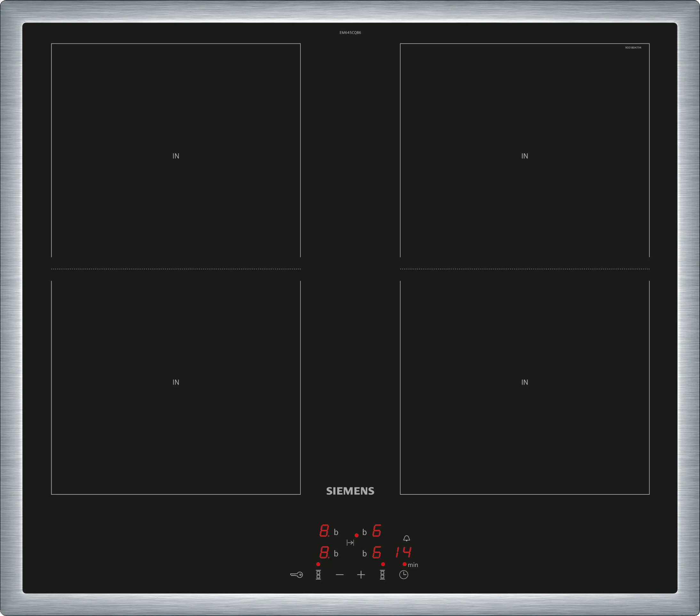Screen dimensions: 700x616
Task: Select the front right power display
Action: (376, 553)
